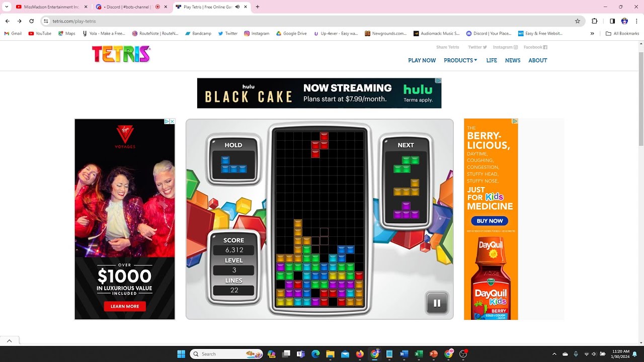Screen dimensions: 644x362
Task: Click the orange L piece in Next
Action: coord(406,188)
